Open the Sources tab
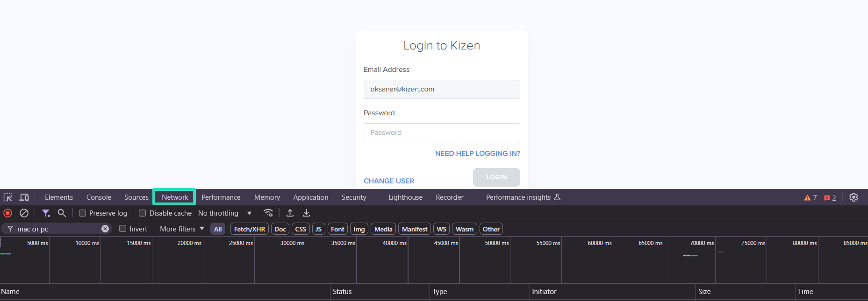Image resolution: width=868 pixels, height=301 pixels. coord(136,197)
